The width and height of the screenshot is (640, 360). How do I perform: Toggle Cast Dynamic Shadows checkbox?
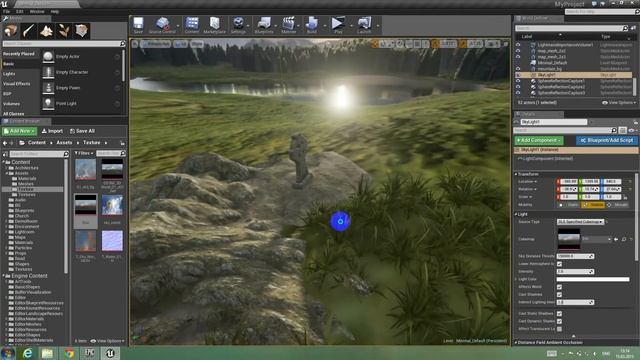559,321
